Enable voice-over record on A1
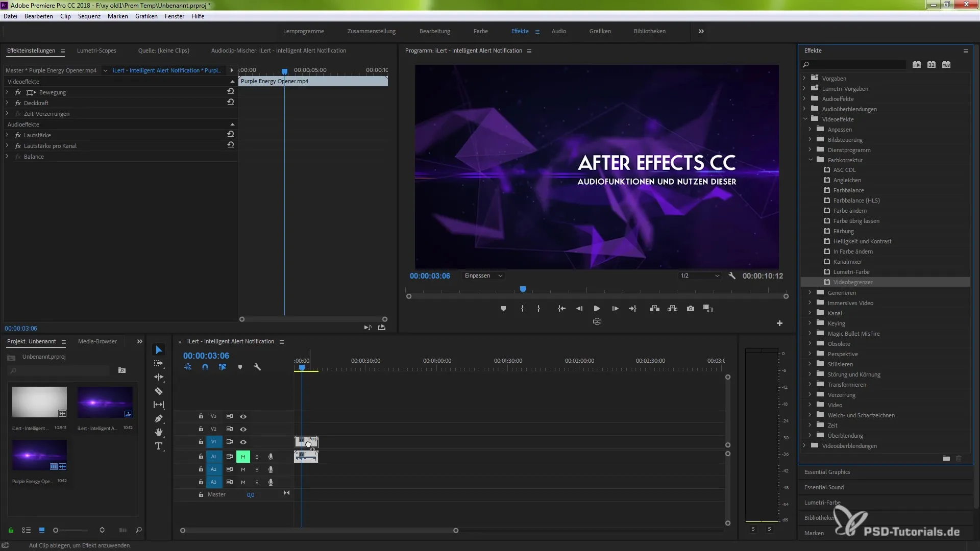This screenshot has width=980, height=551. pos(271,457)
